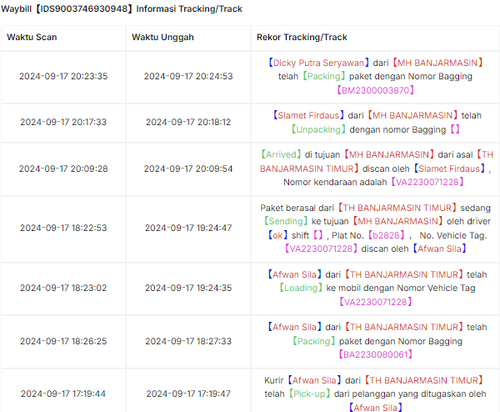Viewport: 500px width, 412px height.
Task: Select VA2230071228 in the Sending record
Action: [321, 249]
